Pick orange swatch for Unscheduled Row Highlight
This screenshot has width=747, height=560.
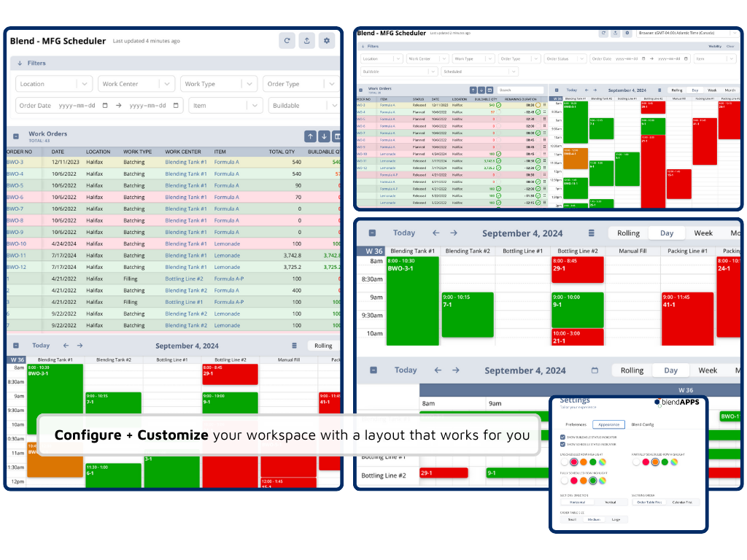[584, 462]
